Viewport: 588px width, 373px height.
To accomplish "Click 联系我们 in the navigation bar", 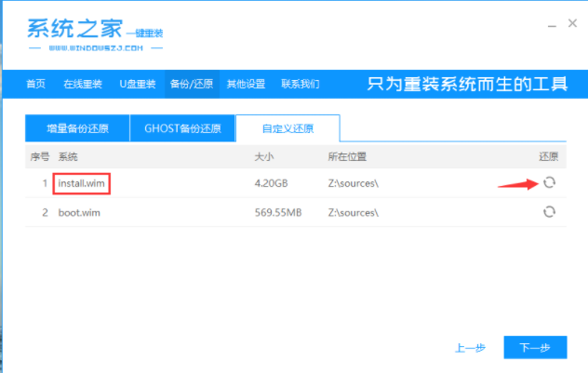I will pos(299,85).
